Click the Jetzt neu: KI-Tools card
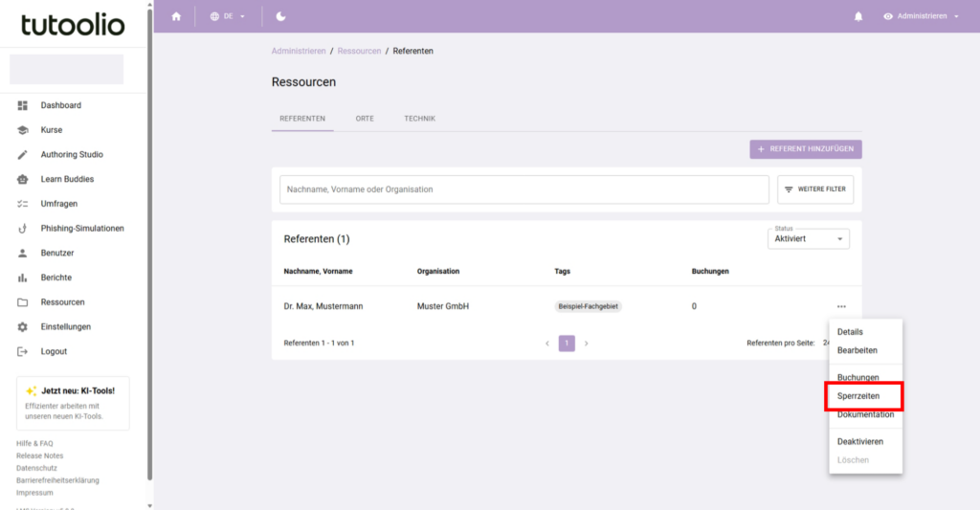980x510 pixels. (x=73, y=403)
